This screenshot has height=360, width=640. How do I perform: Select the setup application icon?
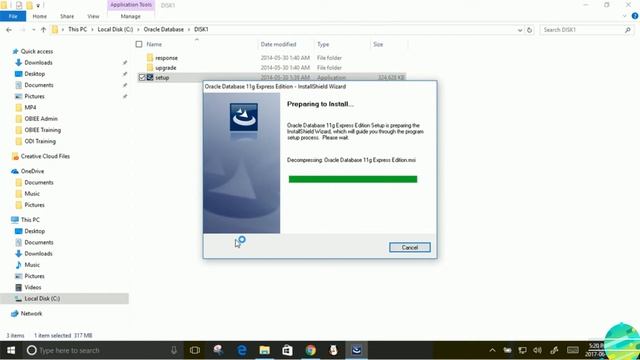pyautogui.click(x=150, y=77)
